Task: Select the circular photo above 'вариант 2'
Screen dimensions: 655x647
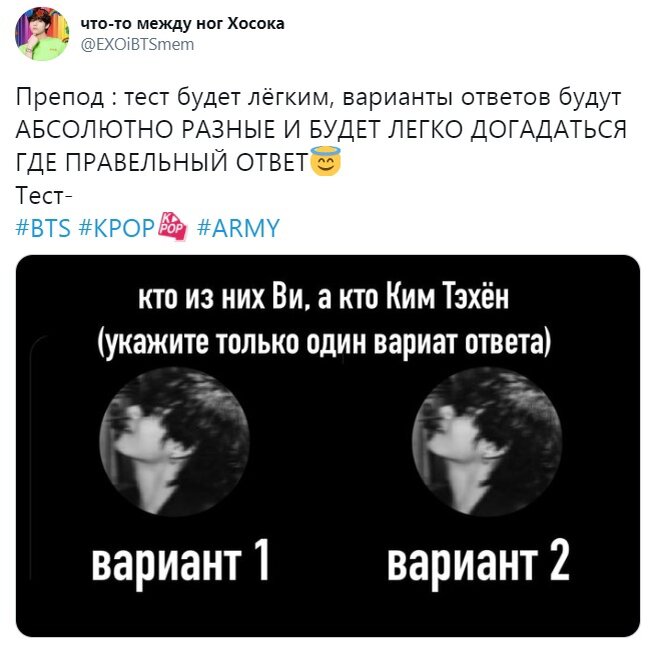Action: point(487,441)
